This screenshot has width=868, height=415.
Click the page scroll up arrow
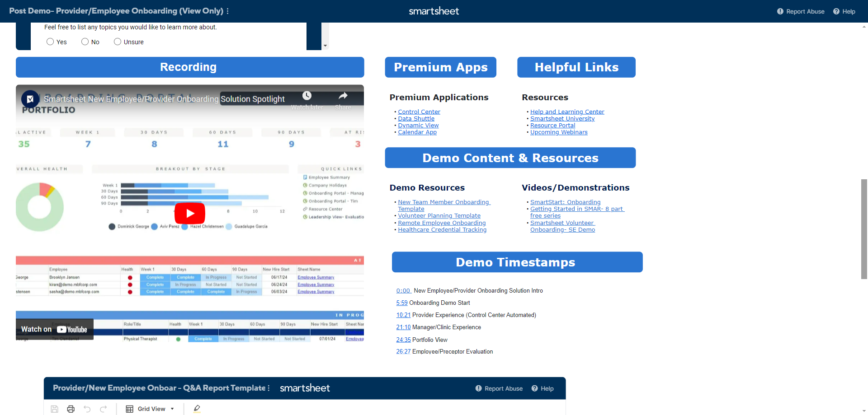point(864,27)
